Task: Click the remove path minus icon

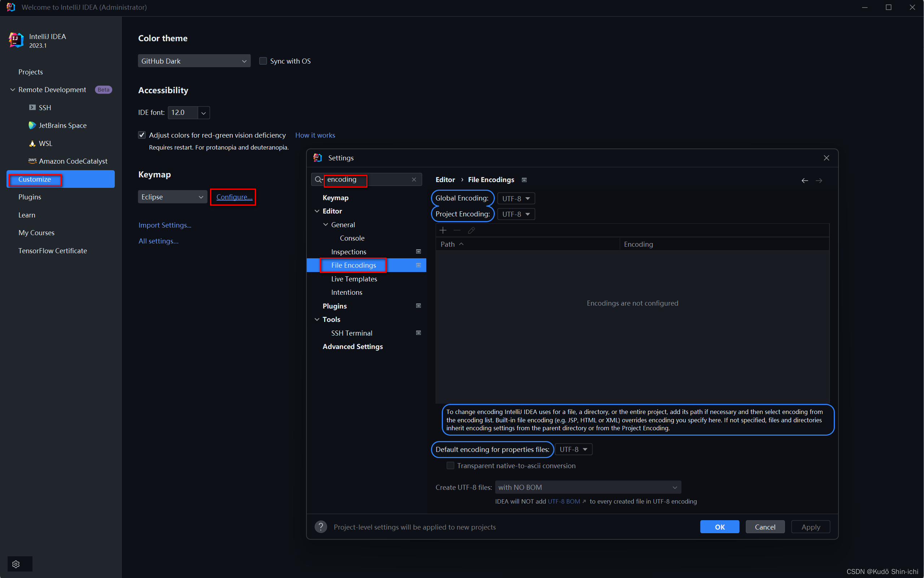Action: click(x=457, y=230)
